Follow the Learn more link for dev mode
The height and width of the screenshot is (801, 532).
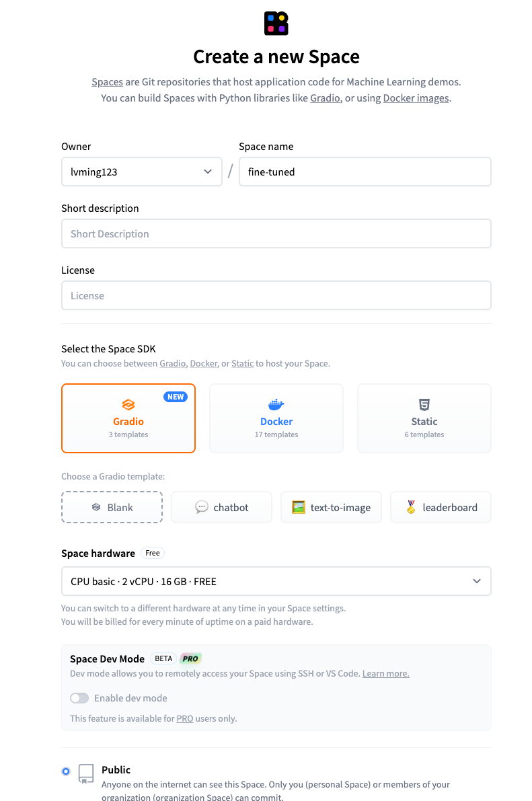(386, 673)
